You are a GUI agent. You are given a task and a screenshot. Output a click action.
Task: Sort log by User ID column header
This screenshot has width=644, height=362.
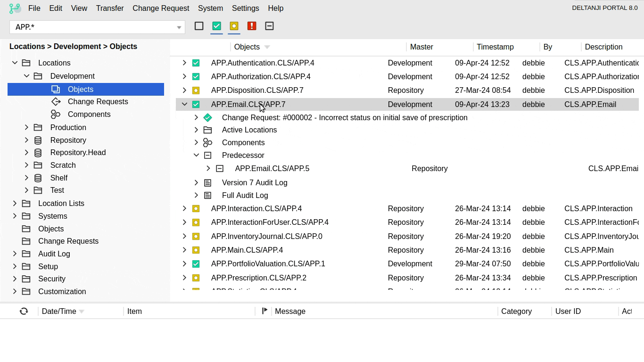pyautogui.click(x=568, y=311)
